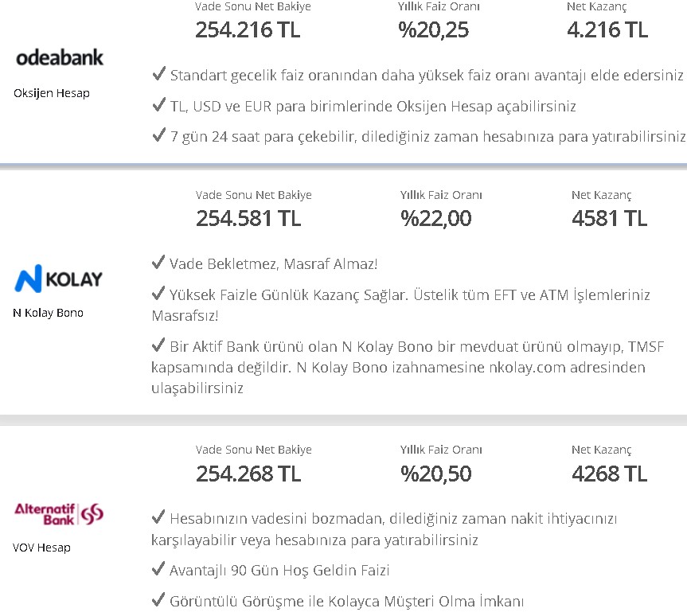Click checkmark next to TL, USD ve EUR
The image size is (687, 616).
tap(158, 104)
